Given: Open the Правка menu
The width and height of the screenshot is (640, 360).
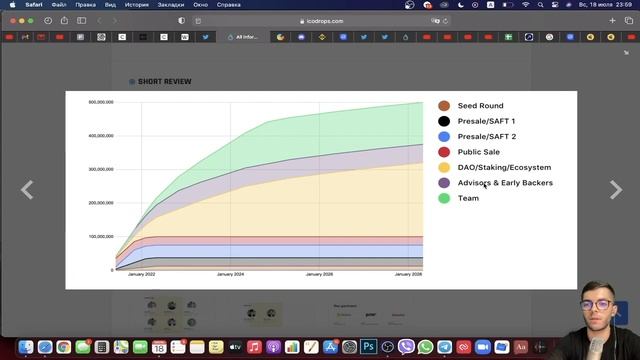Looking at the screenshot, I should coord(85,5).
